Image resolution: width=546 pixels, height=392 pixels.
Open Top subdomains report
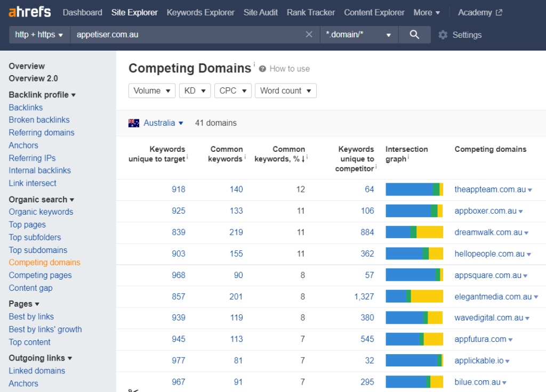point(38,250)
